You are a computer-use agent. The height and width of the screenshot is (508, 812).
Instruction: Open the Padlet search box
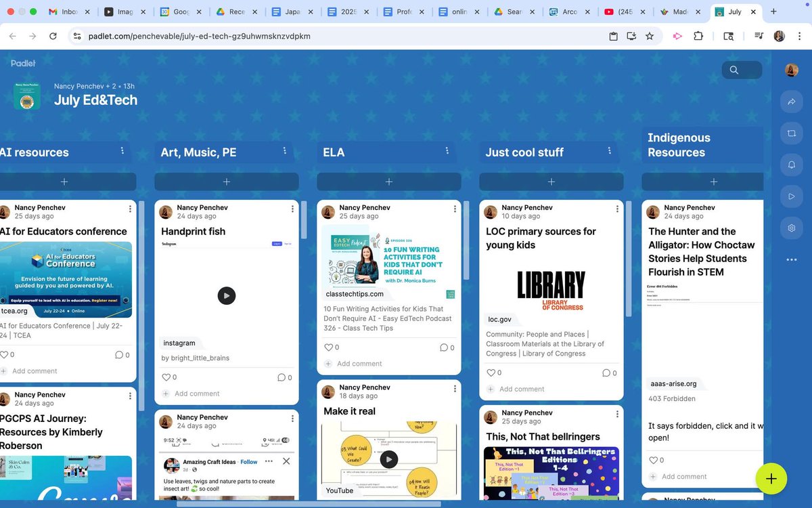[x=742, y=70]
